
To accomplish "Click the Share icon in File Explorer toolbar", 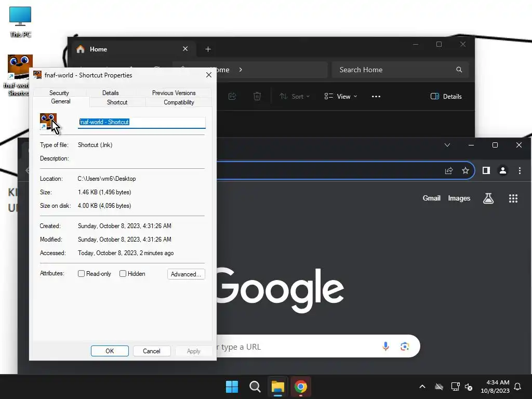I will pyautogui.click(x=232, y=96).
